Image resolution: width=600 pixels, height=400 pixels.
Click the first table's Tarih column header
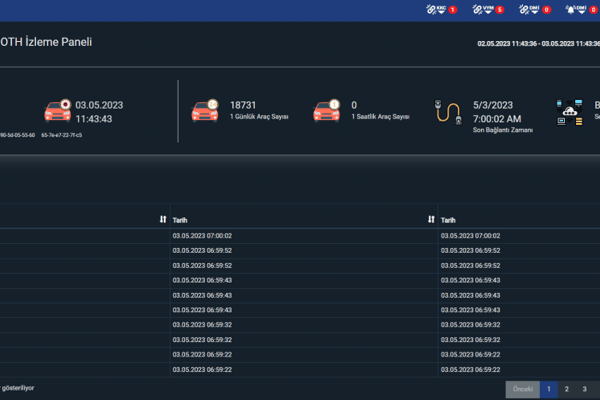tap(180, 220)
